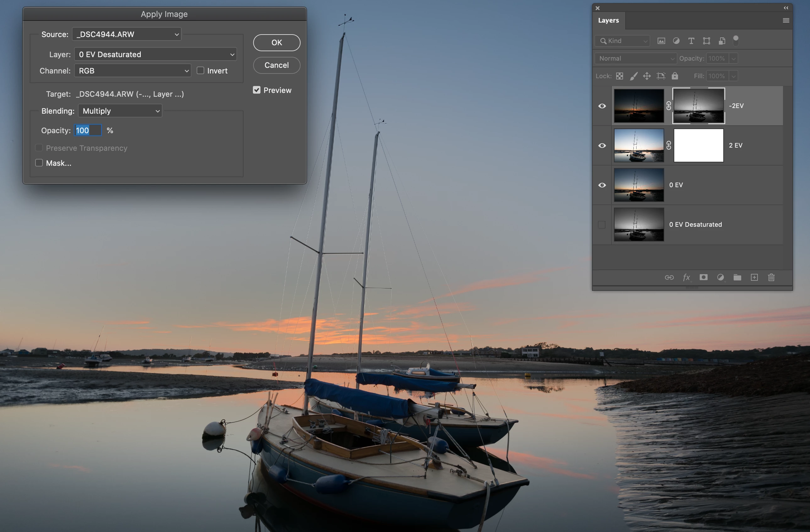The width and height of the screenshot is (810, 532).
Task: Open the Source dropdown _DSC4944.ARW
Action: pyautogui.click(x=127, y=34)
